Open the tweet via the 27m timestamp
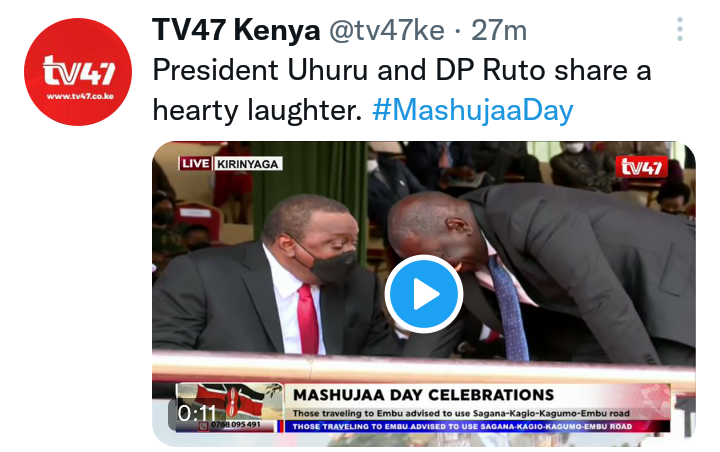 [499, 30]
